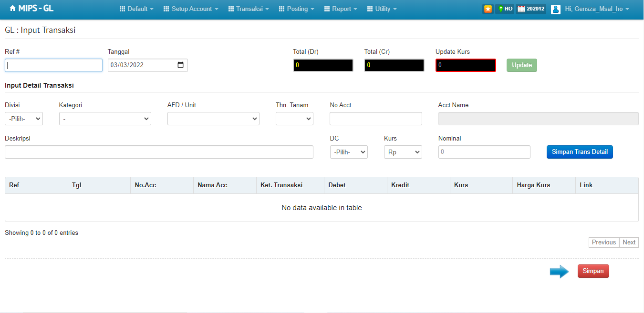The image size is (644, 313).
Task: Click the grid icon beside Default menu
Action: click(122, 9)
